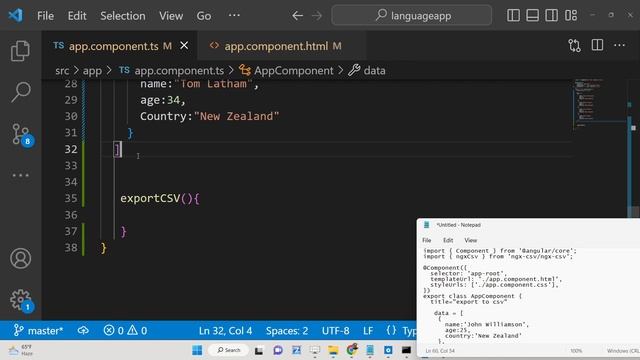The width and height of the screenshot is (640, 360).
Task: Open the File menu
Action: (x=45, y=16)
